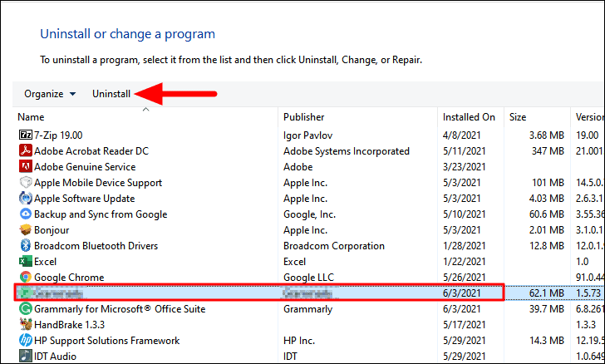Click the 1.5.73 version value
Screen dimensions: 605x364
[588, 293]
